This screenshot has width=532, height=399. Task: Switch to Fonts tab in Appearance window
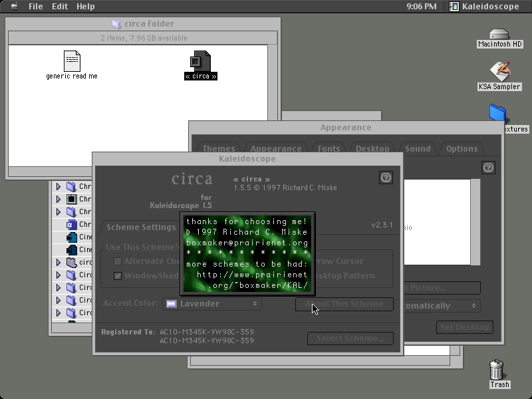[x=329, y=148]
